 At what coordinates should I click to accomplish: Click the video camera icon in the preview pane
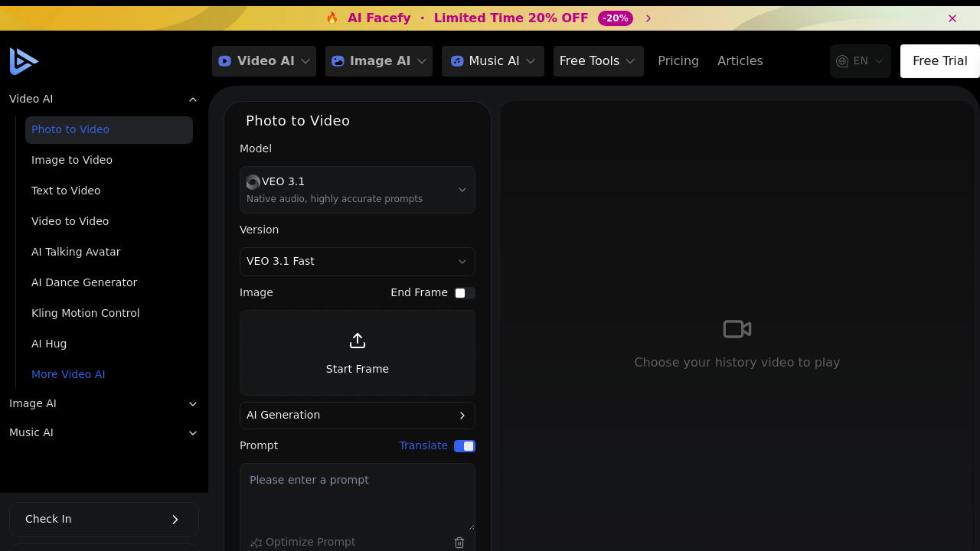coord(737,328)
